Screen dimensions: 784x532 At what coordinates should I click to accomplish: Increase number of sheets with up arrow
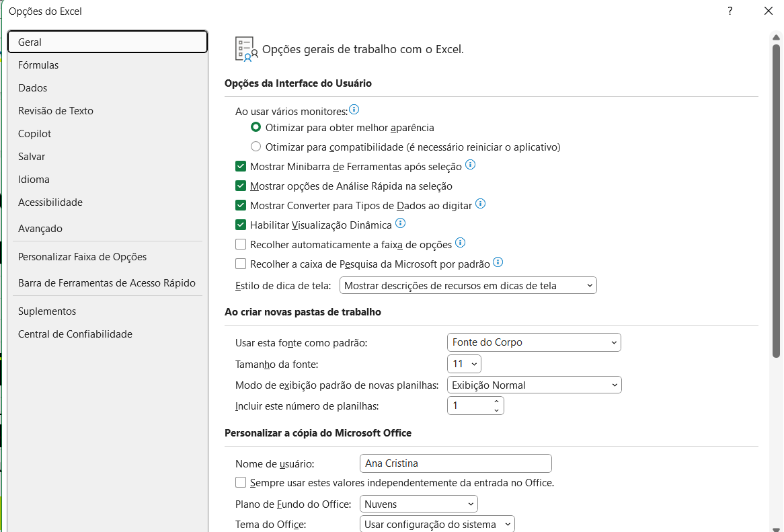tap(496, 402)
